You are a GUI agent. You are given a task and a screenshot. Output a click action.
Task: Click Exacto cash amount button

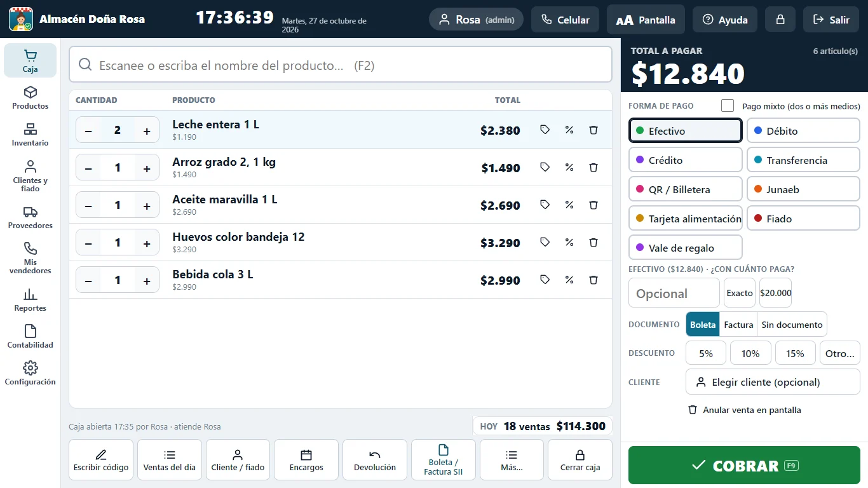click(740, 293)
